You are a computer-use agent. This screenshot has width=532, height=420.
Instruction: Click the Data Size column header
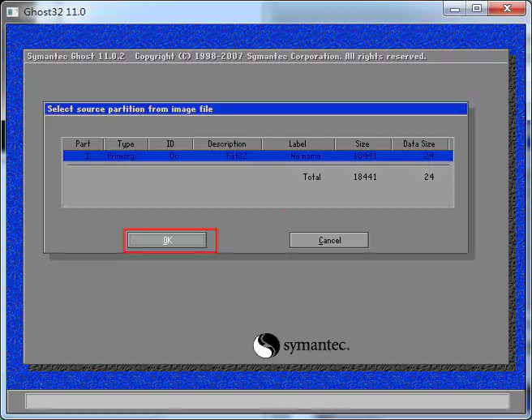tap(418, 144)
